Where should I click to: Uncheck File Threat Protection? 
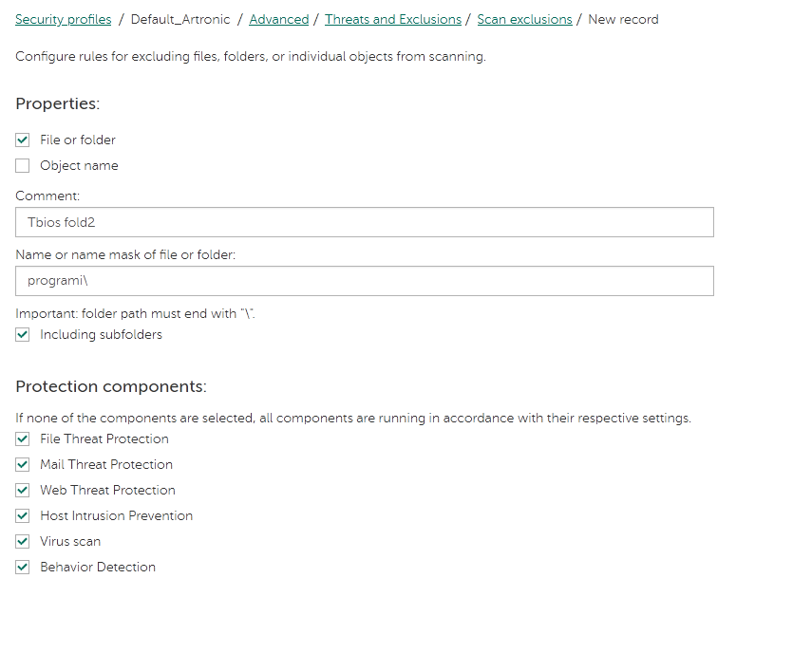tap(22, 439)
